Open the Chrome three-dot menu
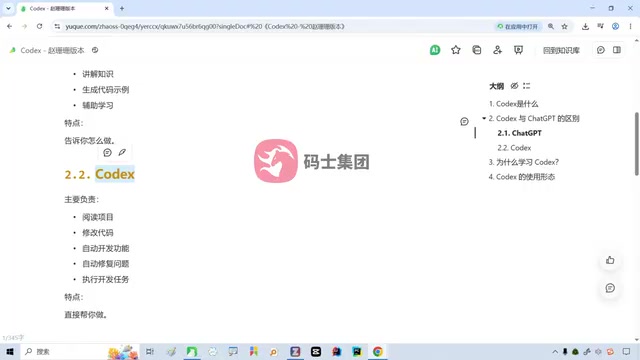Viewport: 640px width, 360px height. click(x=630, y=27)
